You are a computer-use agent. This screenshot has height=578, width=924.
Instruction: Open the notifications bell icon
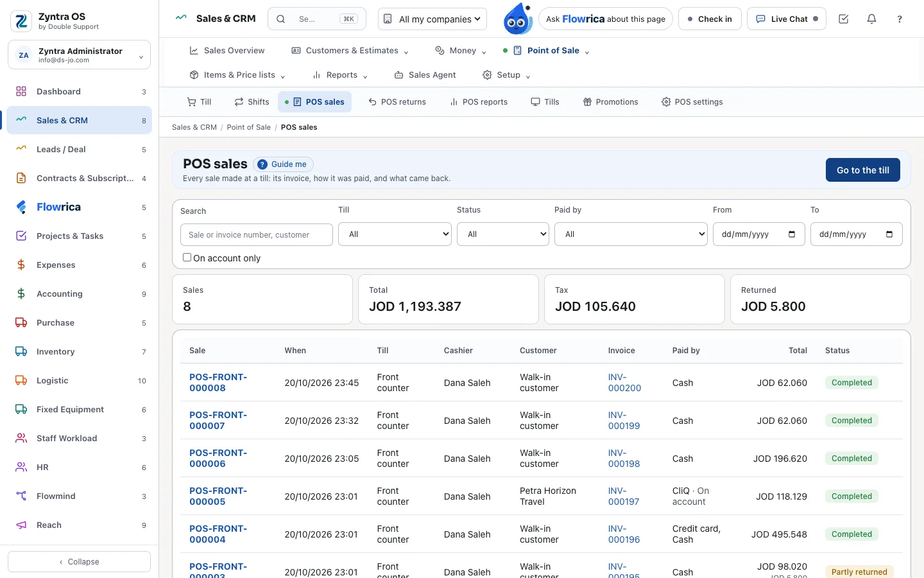tap(871, 19)
